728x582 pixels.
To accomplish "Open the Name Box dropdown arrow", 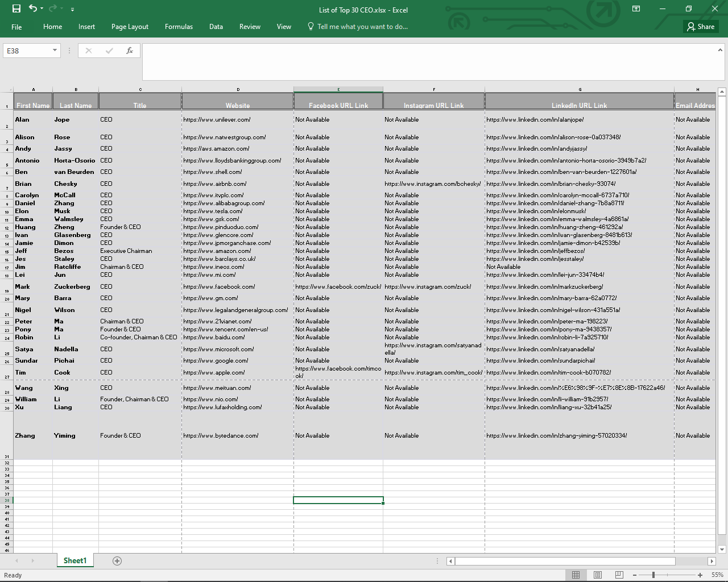I will tap(55, 51).
